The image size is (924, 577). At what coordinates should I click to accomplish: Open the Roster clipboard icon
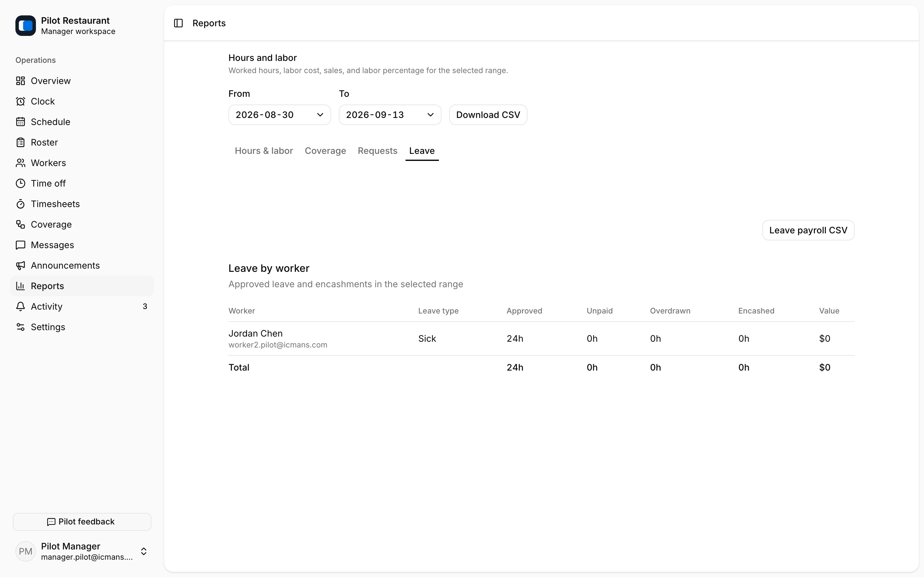point(21,142)
